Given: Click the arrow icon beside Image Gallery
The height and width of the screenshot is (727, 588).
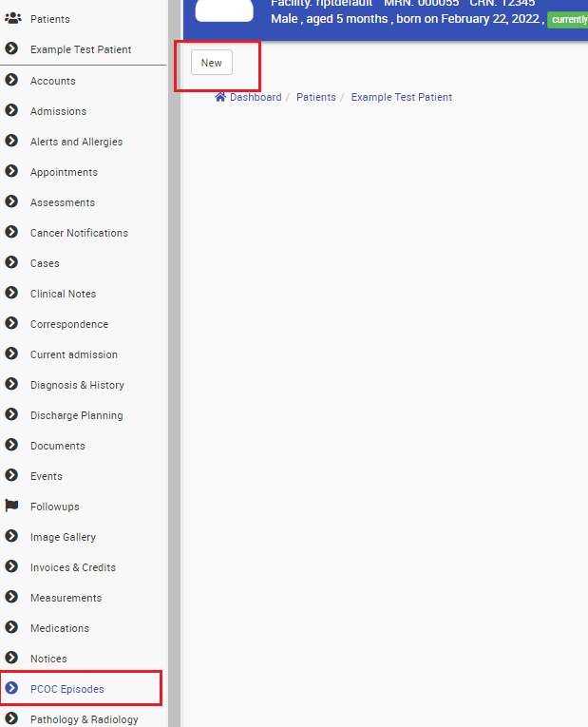Looking at the screenshot, I should click(x=11, y=536).
